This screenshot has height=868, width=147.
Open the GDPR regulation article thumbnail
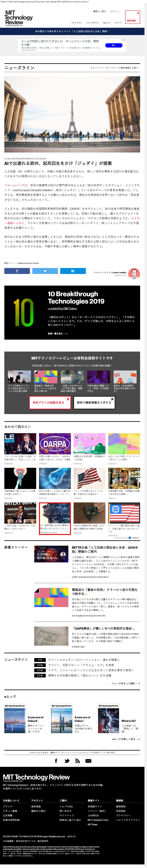coord(20,513)
